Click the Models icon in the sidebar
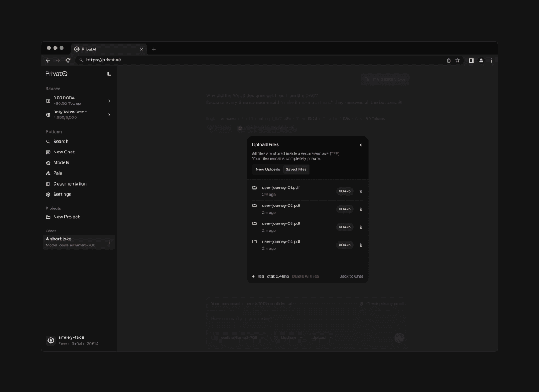The image size is (539, 392). 48,162
